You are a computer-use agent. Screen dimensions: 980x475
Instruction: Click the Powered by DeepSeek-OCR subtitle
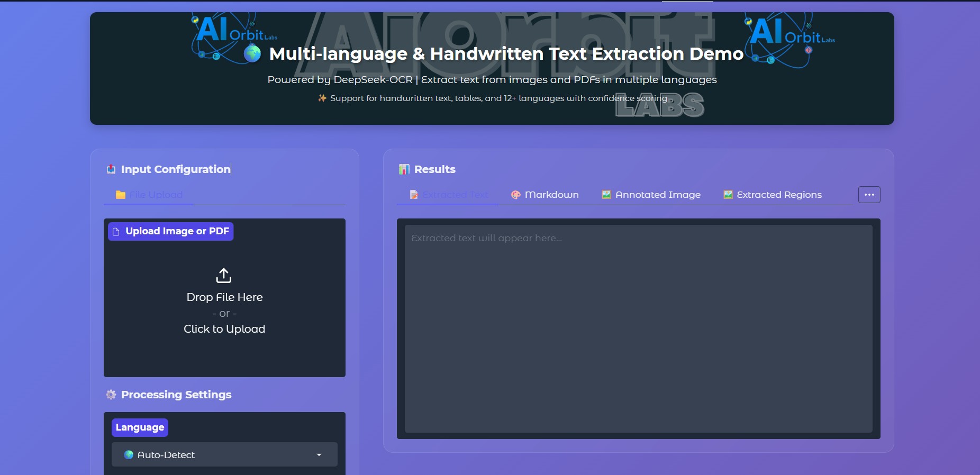tap(492, 79)
